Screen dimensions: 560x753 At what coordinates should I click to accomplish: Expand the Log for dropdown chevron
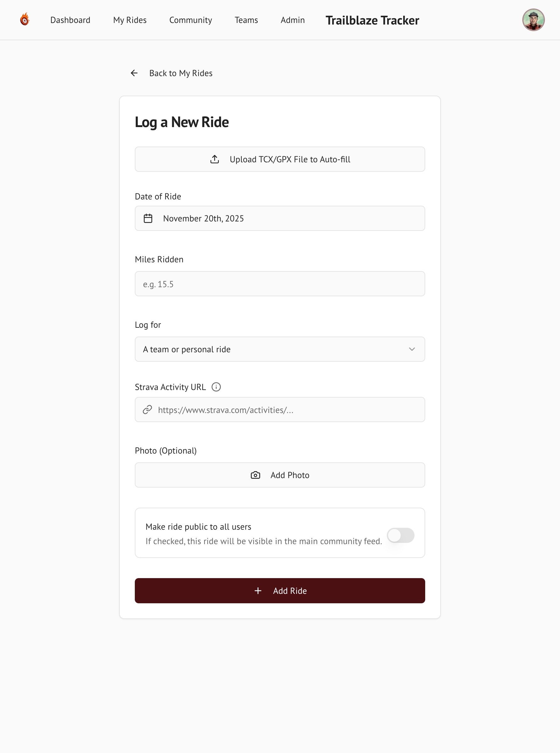tap(412, 349)
